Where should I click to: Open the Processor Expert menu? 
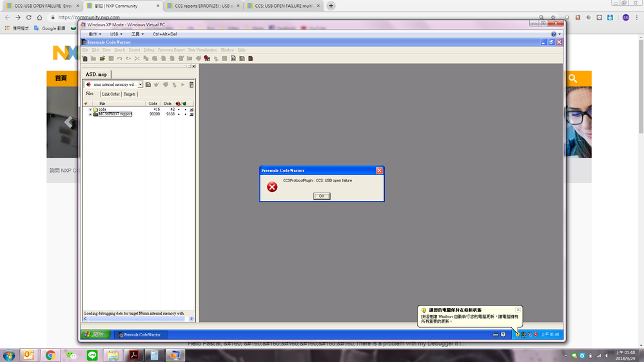pyautogui.click(x=171, y=50)
